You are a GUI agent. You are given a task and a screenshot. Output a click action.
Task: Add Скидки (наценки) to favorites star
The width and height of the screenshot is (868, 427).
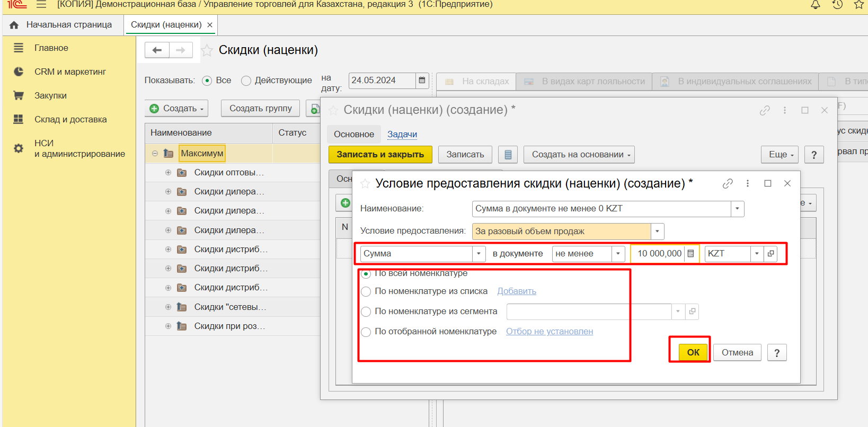207,50
